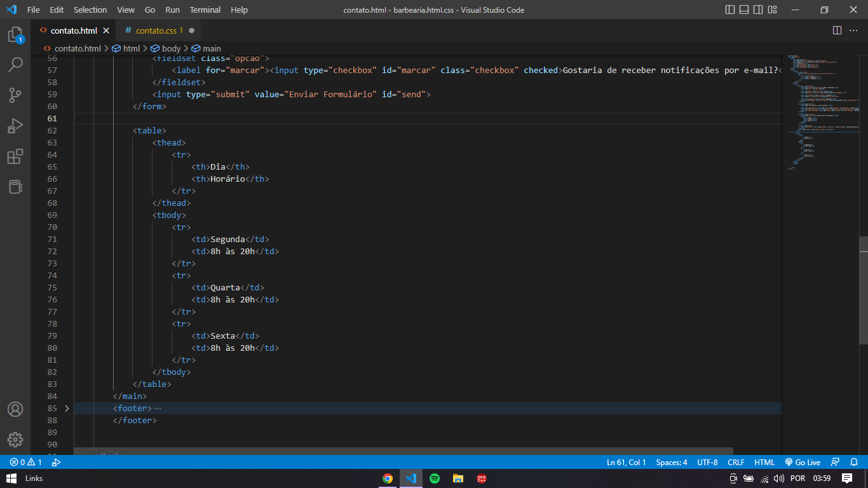This screenshot has width=868, height=488.
Task: Click POR input language indicator
Action: pyautogui.click(x=797, y=478)
